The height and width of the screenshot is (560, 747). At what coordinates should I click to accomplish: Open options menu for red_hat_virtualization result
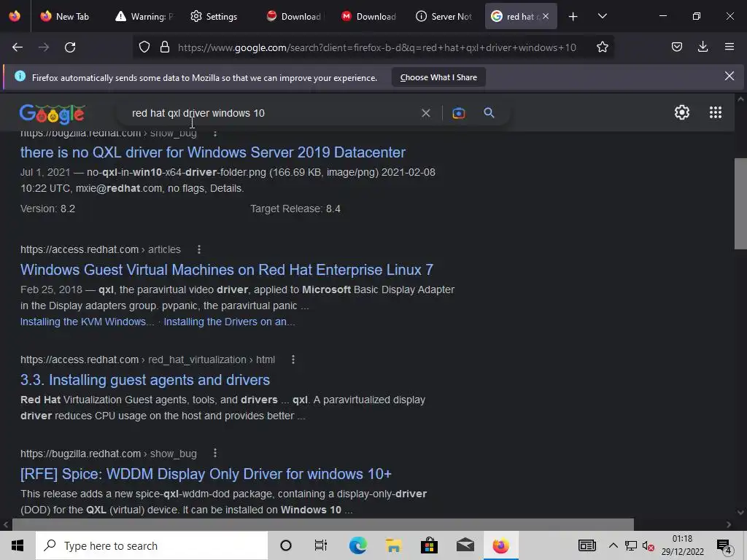click(293, 359)
